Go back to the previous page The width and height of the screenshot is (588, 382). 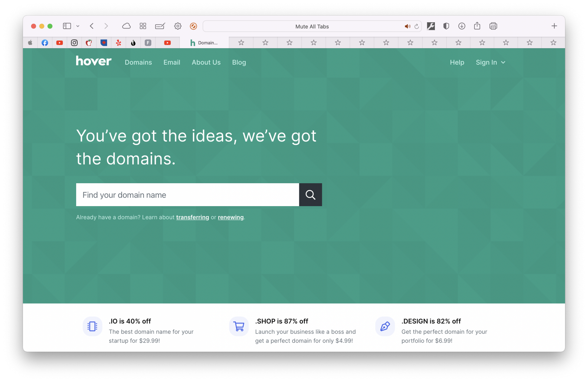(x=92, y=26)
